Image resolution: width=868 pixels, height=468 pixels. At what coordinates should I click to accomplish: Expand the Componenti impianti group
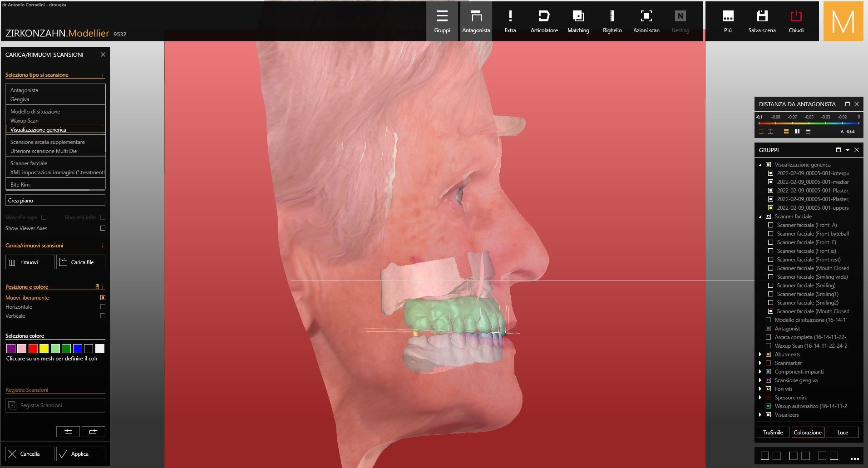[x=760, y=372]
